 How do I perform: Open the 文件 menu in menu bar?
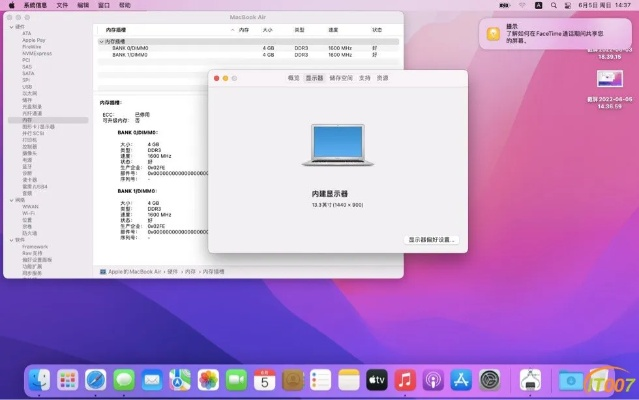coord(62,5)
